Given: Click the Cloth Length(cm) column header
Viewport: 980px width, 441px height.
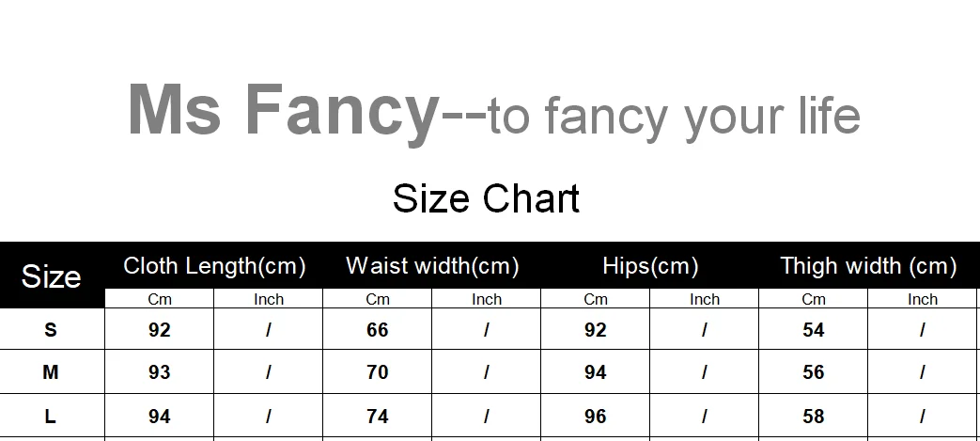Looking at the screenshot, I should pos(214,266).
